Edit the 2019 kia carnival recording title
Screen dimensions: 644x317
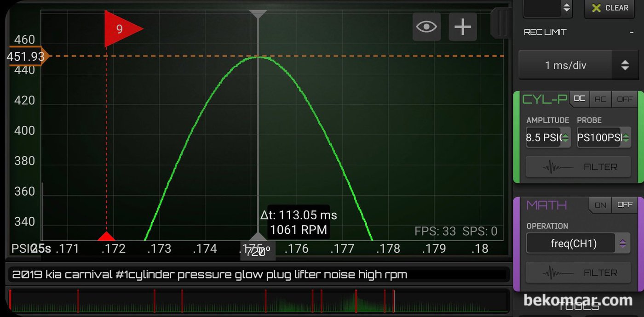[x=258, y=275]
